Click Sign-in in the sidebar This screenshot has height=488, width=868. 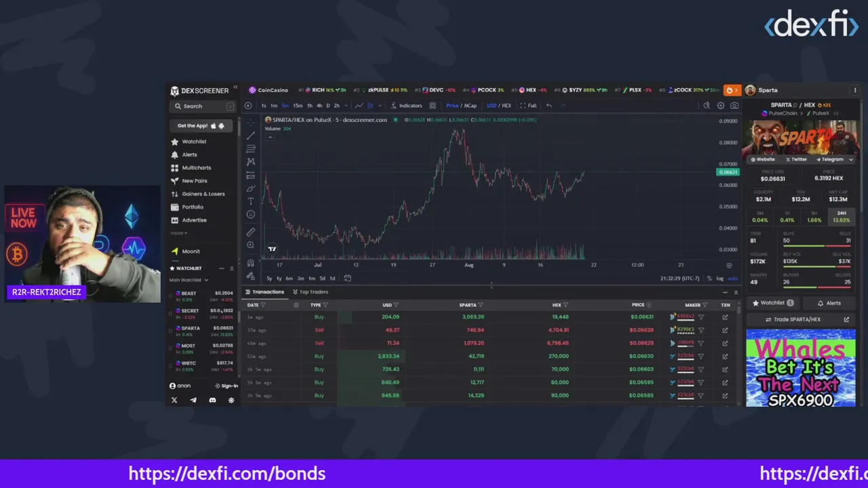click(x=226, y=386)
